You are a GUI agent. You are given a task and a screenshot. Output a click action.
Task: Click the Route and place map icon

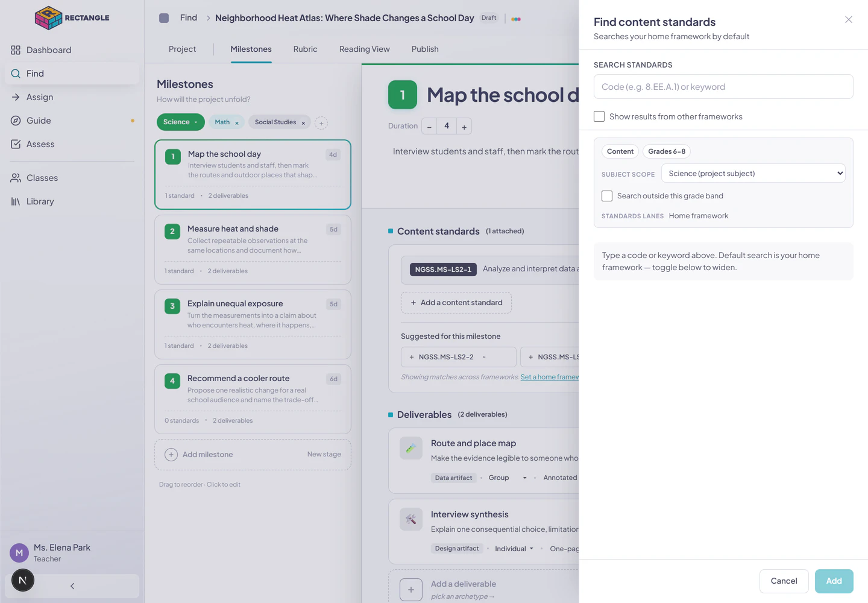click(411, 448)
